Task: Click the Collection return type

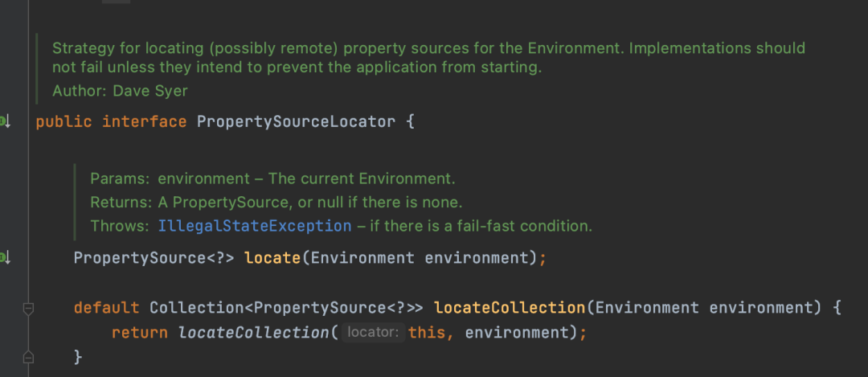Action: pyautogui.click(x=188, y=308)
